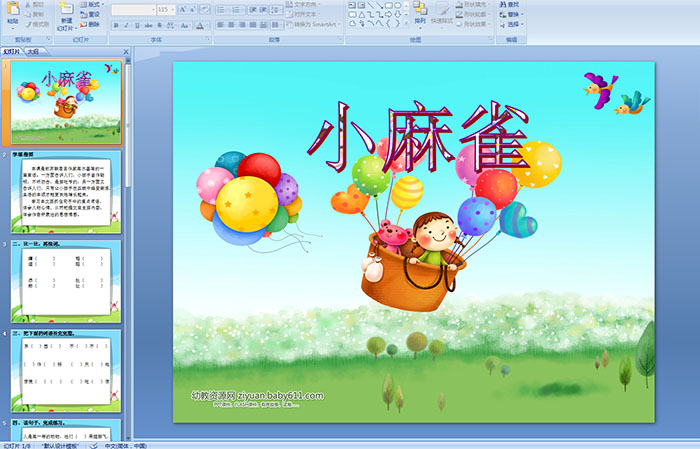Open the slide Layout (版式) dropdown
Viewport: 700px width, 449px height.
click(x=92, y=4)
